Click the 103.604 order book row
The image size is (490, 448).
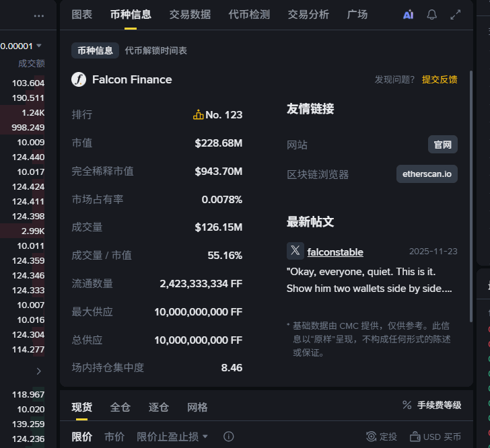coord(22,83)
